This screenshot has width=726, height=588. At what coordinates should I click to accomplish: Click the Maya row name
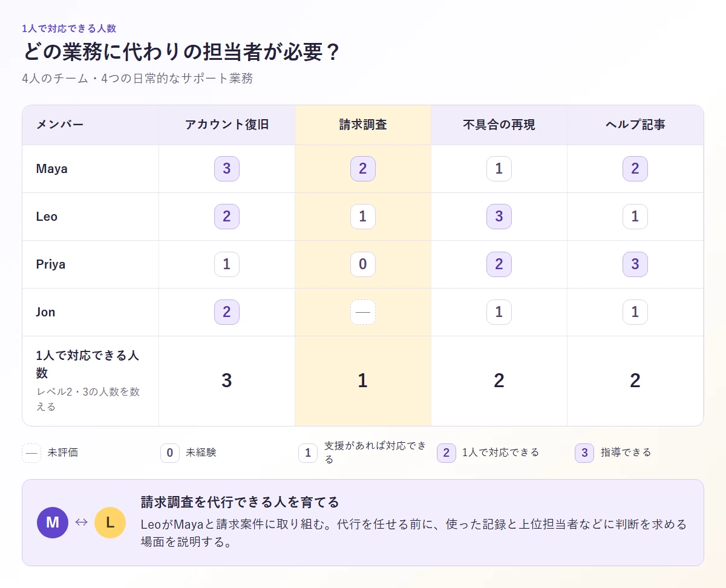(52, 169)
